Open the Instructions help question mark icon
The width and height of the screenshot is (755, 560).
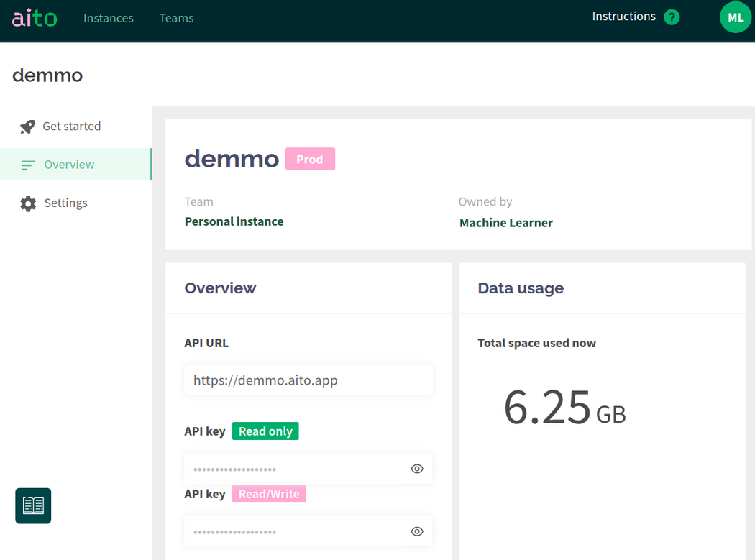pos(672,17)
